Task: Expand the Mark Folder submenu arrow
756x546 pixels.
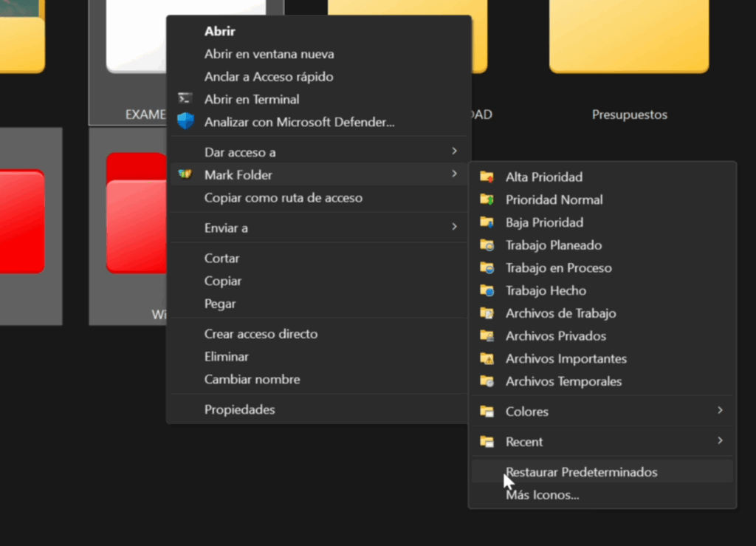Action: click(454, 174)
